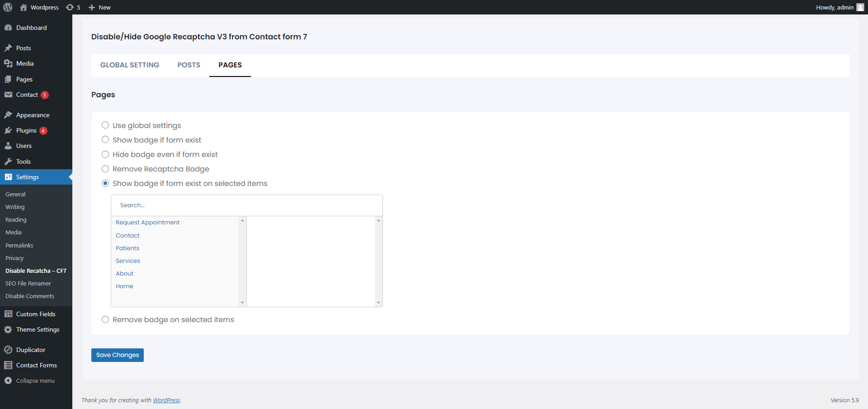Open General settings submenu
Screen dimensions: 868x409
pos(15,194)
